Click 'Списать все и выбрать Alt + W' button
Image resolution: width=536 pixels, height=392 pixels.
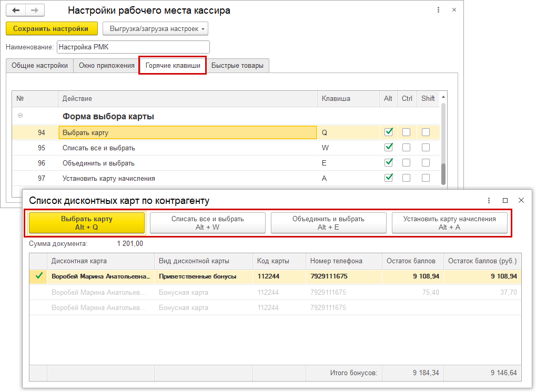pos(207,223)
